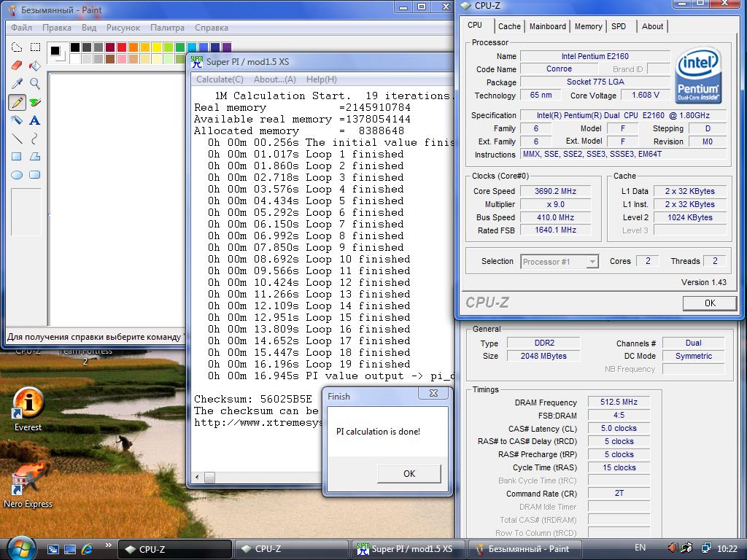Open the Everest desktop shortcut

pyautogui.click(x=28, y=408)
